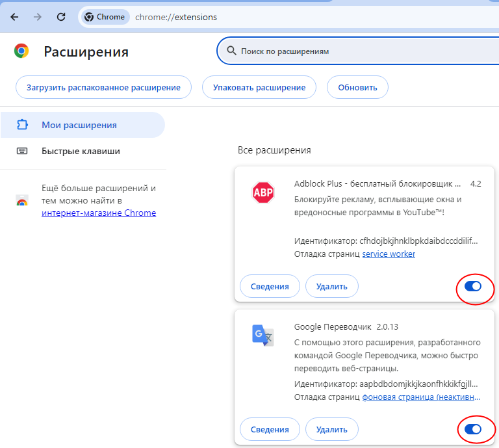Click the Все расширения heading

274,150
